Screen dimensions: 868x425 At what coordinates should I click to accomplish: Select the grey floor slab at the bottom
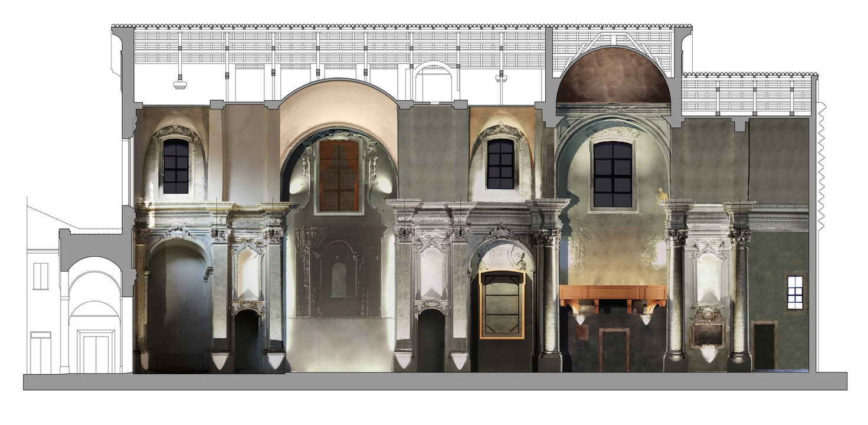[435, 381]
